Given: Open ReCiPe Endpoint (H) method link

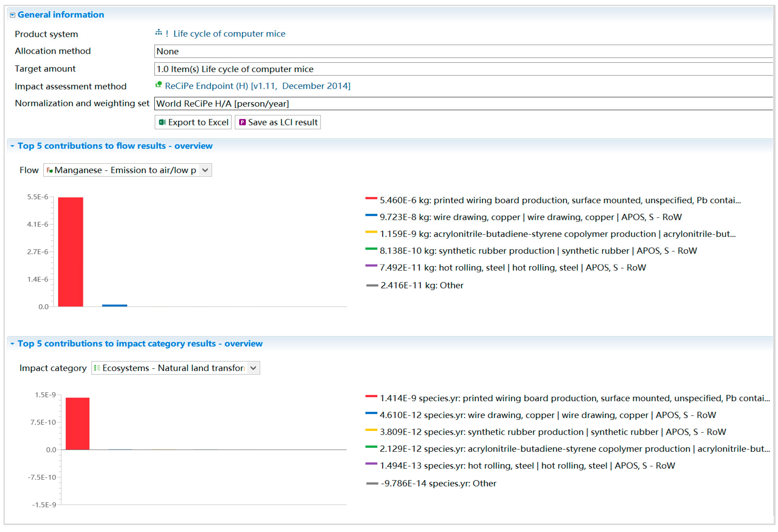Looking at the screenshot, I should 257,86.
